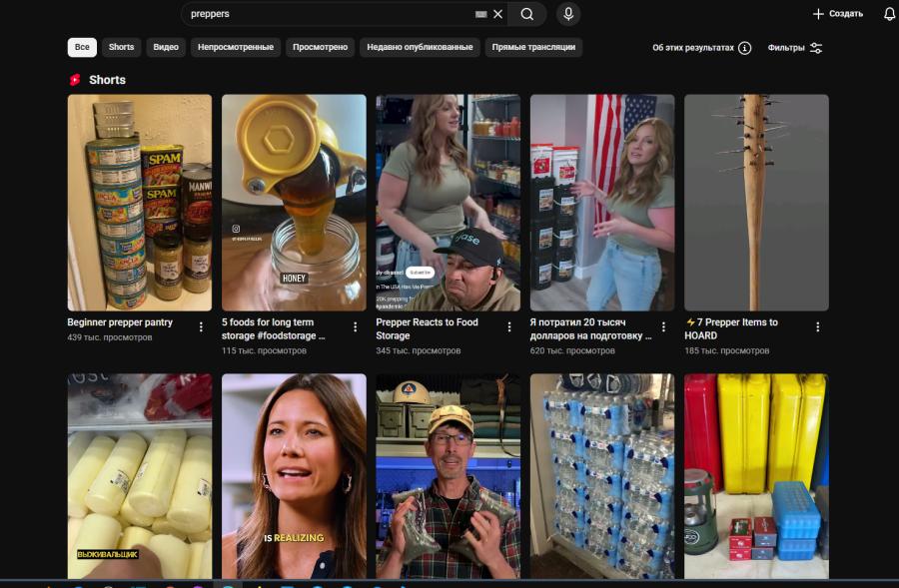Viewport: 899px width, 588px height.
Task: Click the red Shorts logo icon
Action: coord(75,80)
